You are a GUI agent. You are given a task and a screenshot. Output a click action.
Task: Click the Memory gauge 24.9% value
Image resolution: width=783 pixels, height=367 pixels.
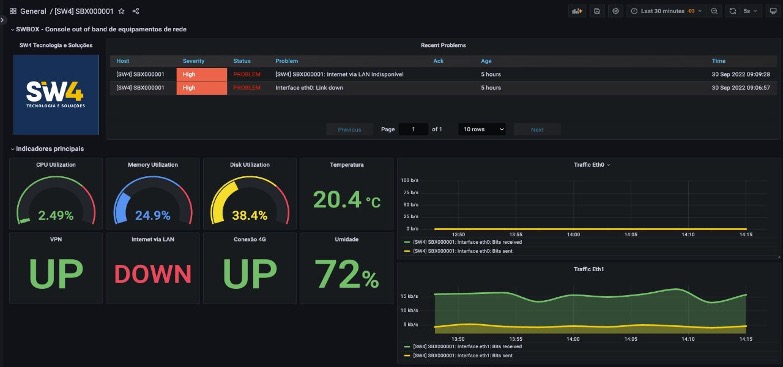tap(153, 216)
